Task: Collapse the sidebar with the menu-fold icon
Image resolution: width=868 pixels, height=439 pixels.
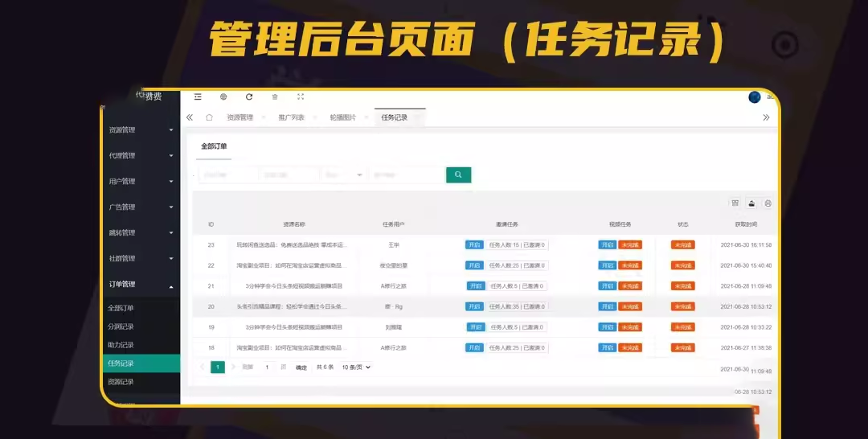Action: click(x=198, y=96)
